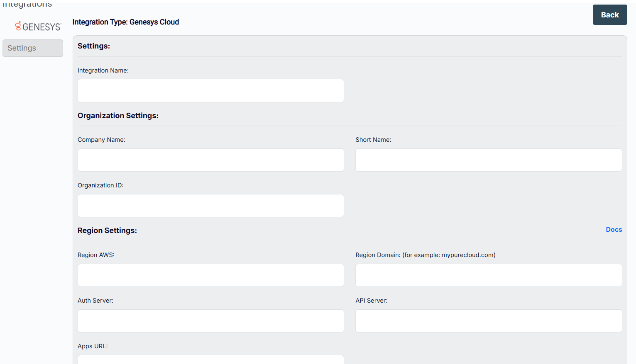636x364 pixels.
Task: Open the Settings sidebar tab
Action: pyautogui.click(x=32, y=48)
